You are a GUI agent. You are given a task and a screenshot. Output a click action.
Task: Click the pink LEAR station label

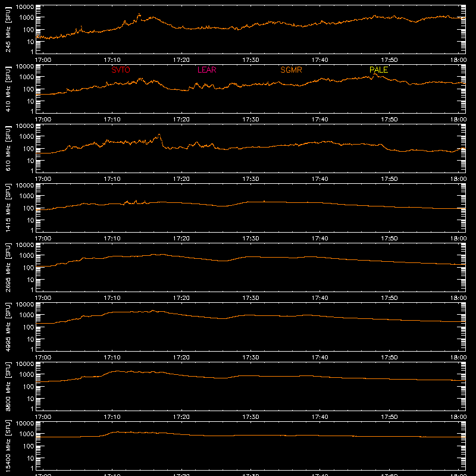click(206, 70)
